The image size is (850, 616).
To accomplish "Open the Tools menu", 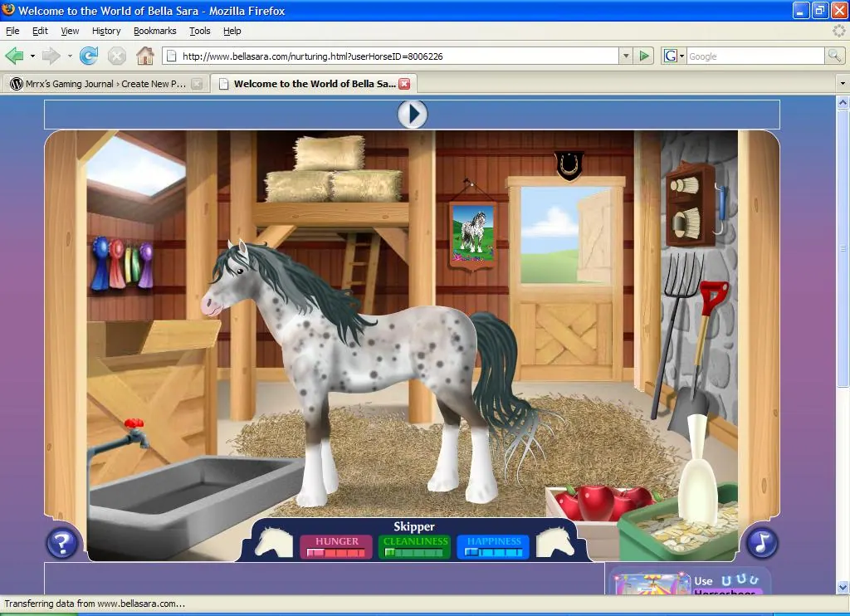I will tap(199, 31).
